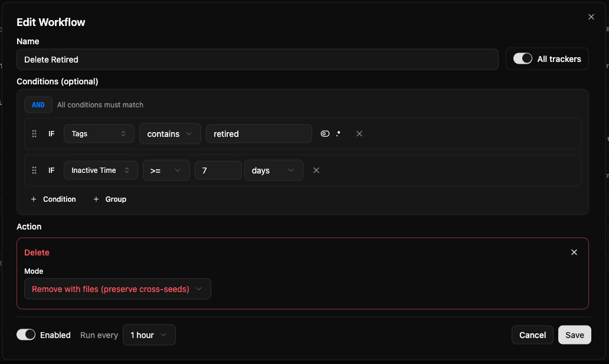Click the workflow Name input field
The width and height of the screenshot is (609, 364).
click(x=257, y=60)
